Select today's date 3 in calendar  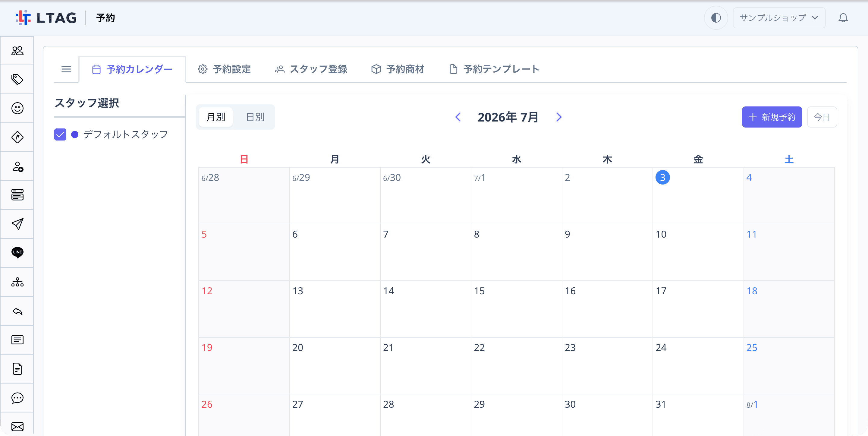click(x=662, y=177)
